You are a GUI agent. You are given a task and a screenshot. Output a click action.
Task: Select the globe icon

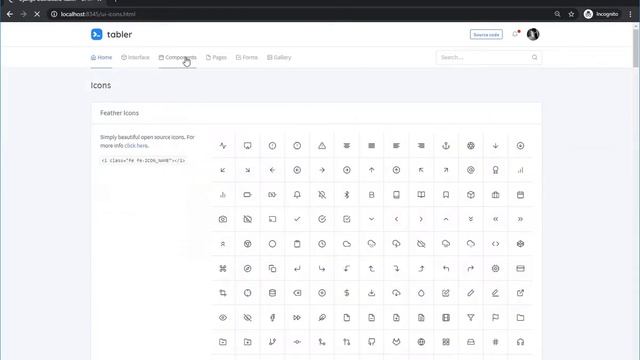[x=421, y=342]
